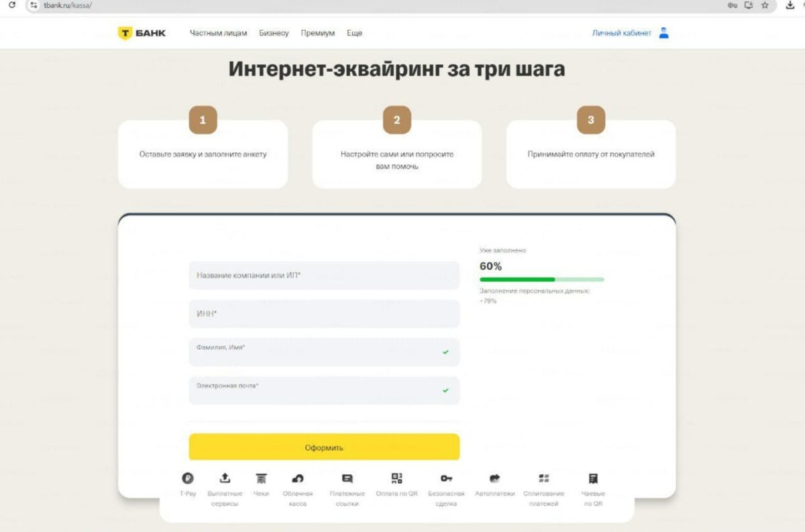Click the step 3 number badge
805x532 pixels.
591,120
